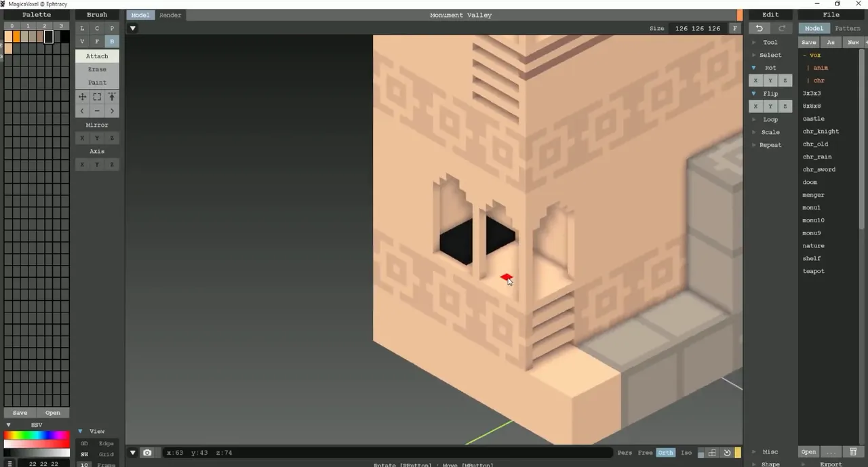This screenshot has height=467, width=868.
Task: Click the right chevron in Brush panel
Action: click(112, 111)
